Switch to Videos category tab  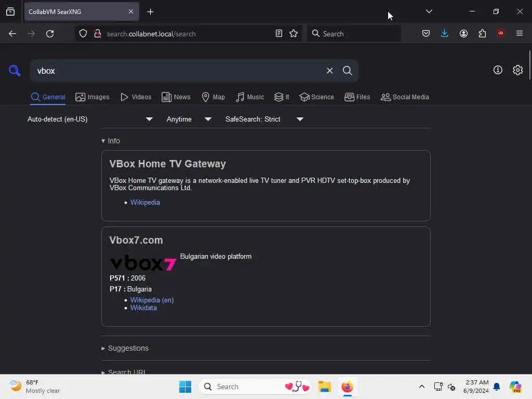pyautogui.click(x=136, y=97)
